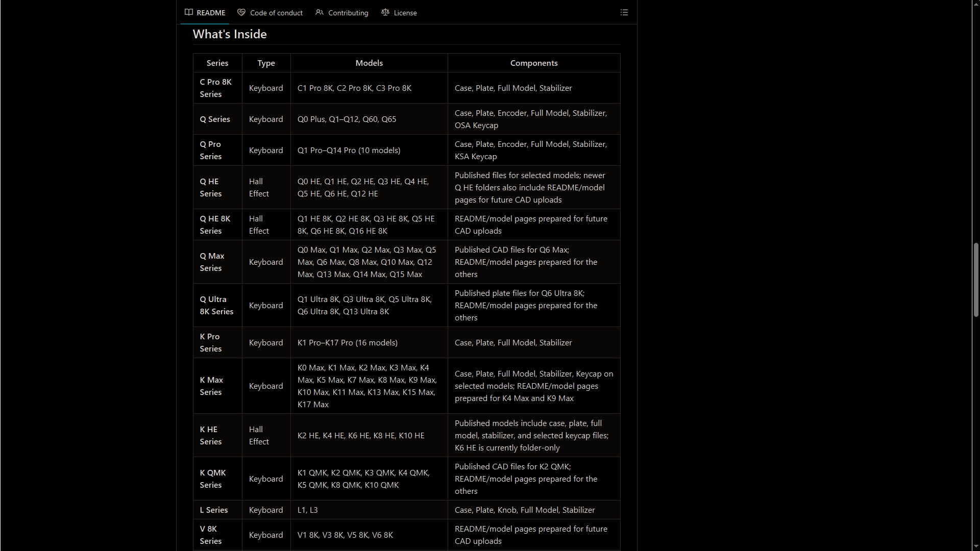The image size is (980, 551).
Task: Click the Type column header
Action: (266, 63)
